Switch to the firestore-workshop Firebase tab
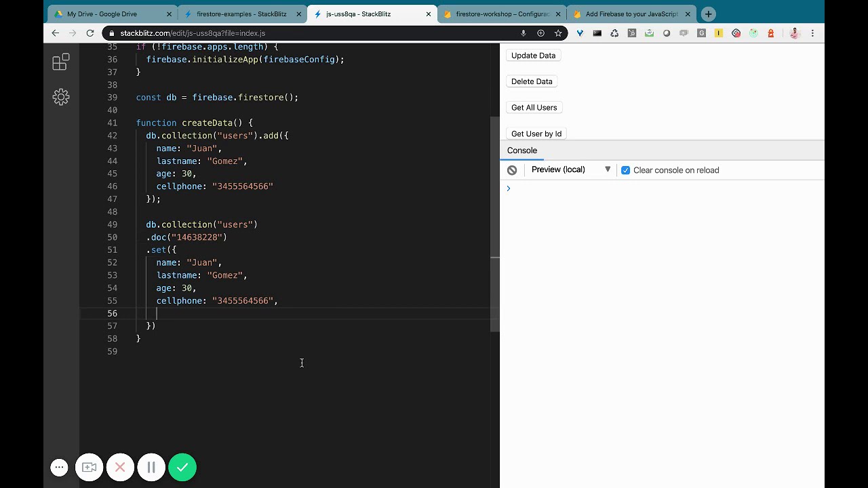 [502, 14]
